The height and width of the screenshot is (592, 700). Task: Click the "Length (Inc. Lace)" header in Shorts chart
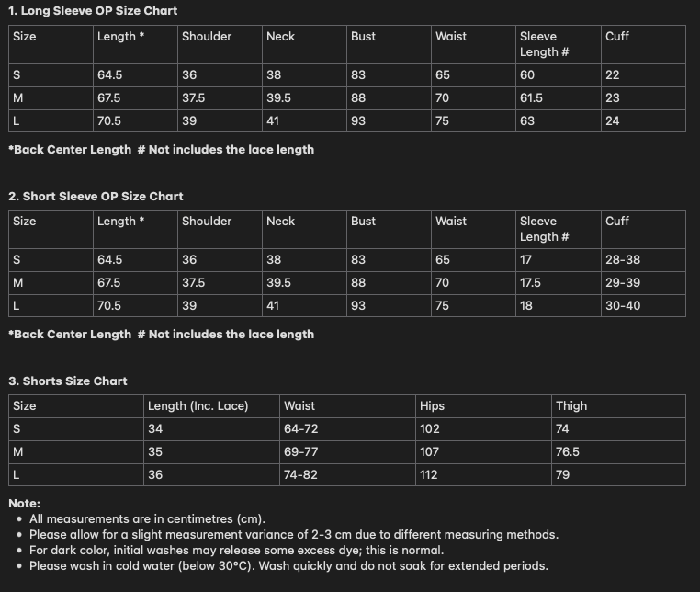click(x=198, y=405)
